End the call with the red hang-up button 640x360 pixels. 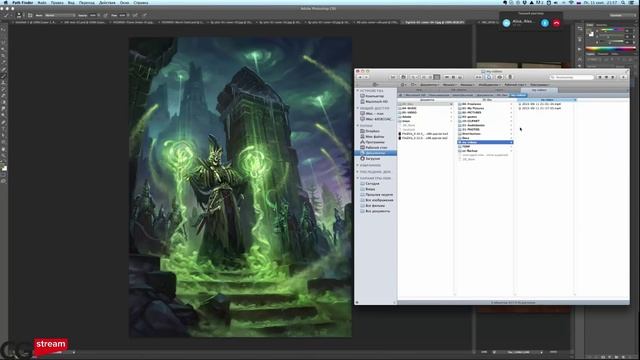(556, 23)
